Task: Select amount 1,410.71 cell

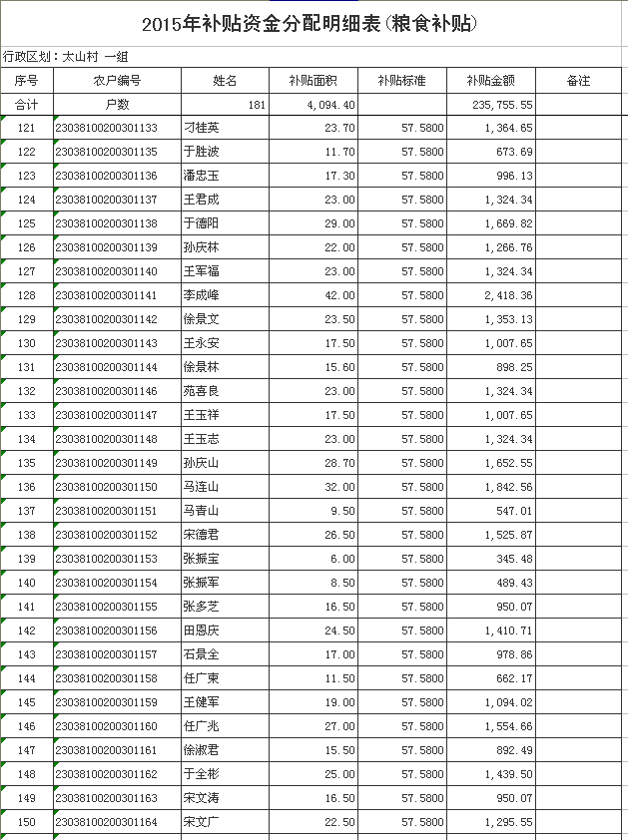Action: click(x=491, y=630)
